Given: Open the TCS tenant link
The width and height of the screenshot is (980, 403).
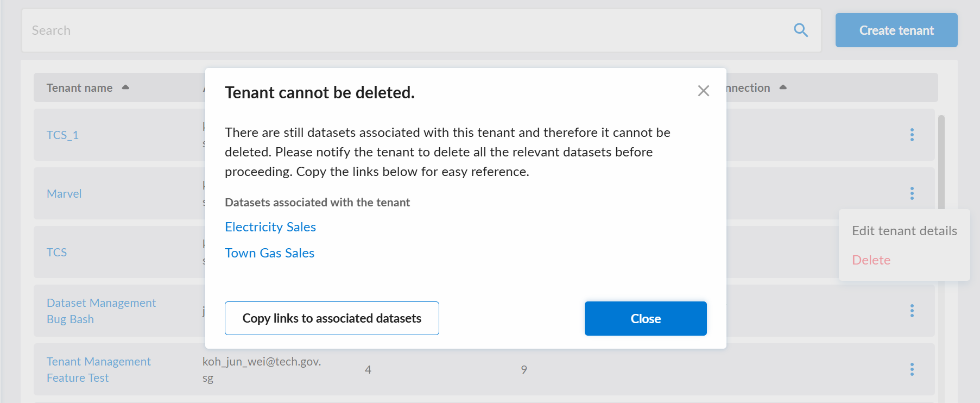Looking at the screenshot, I should coord(56,252).
